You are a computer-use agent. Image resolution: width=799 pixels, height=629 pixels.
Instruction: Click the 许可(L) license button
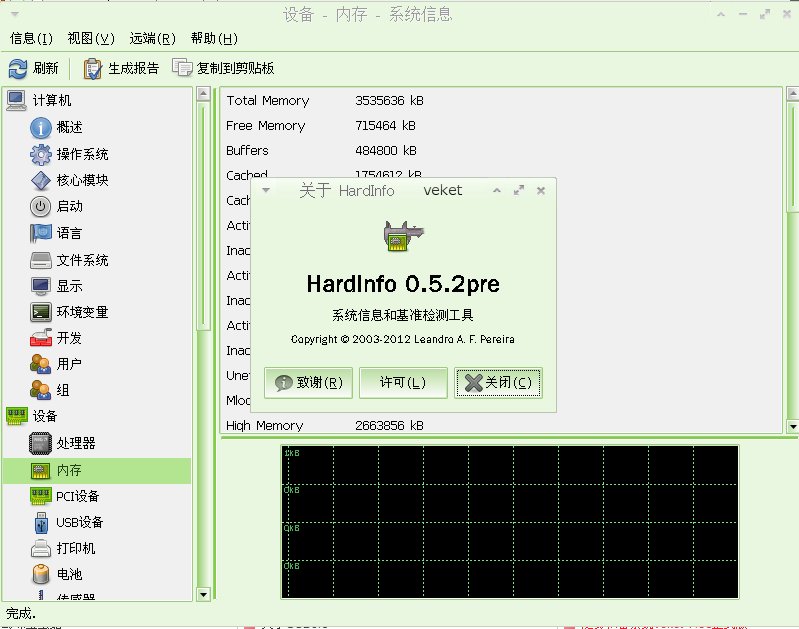click(x=403, y=383)
